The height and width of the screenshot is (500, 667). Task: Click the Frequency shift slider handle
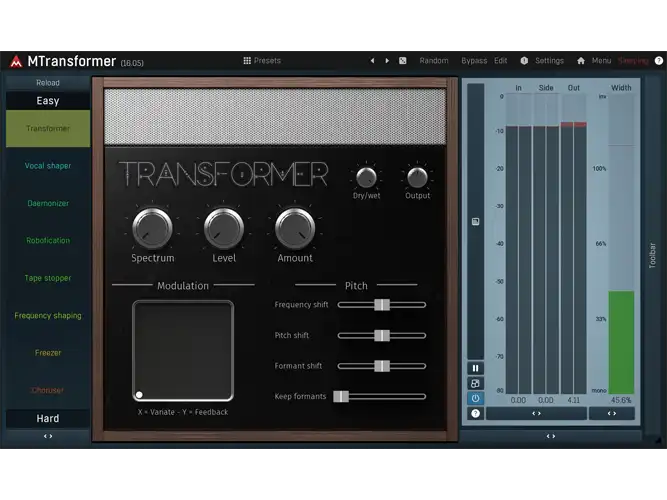click(x=382, y=305)
